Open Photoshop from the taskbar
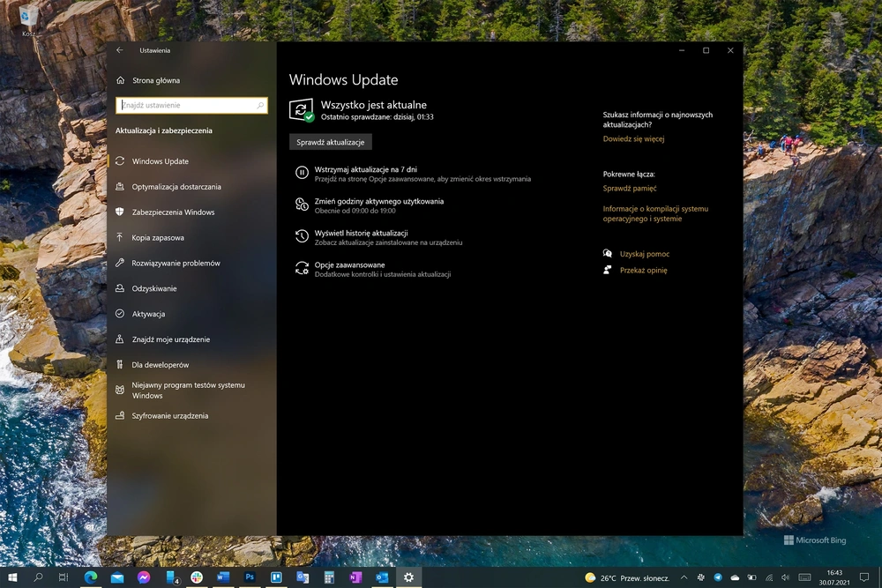This screenshot has height=588, width=882. tap(250, 577)
